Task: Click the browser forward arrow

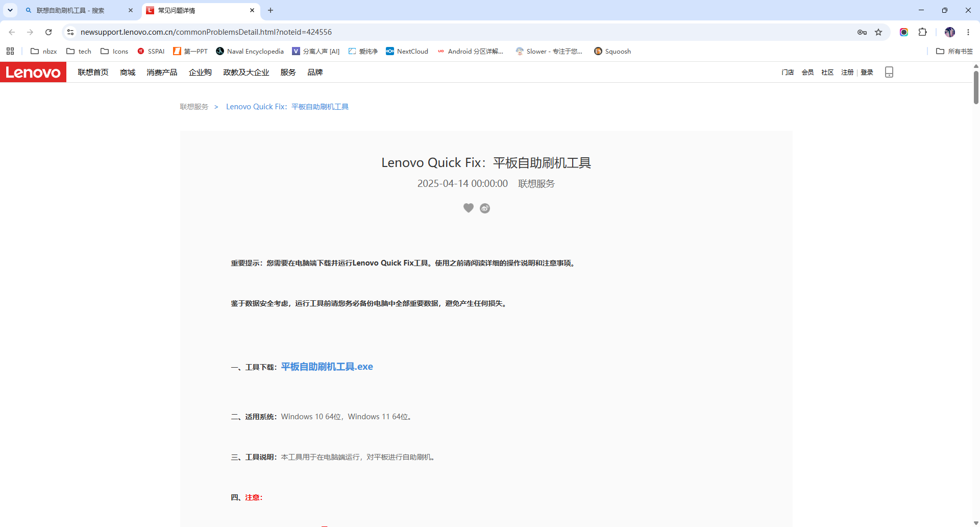Action: (x=30, y=32)
